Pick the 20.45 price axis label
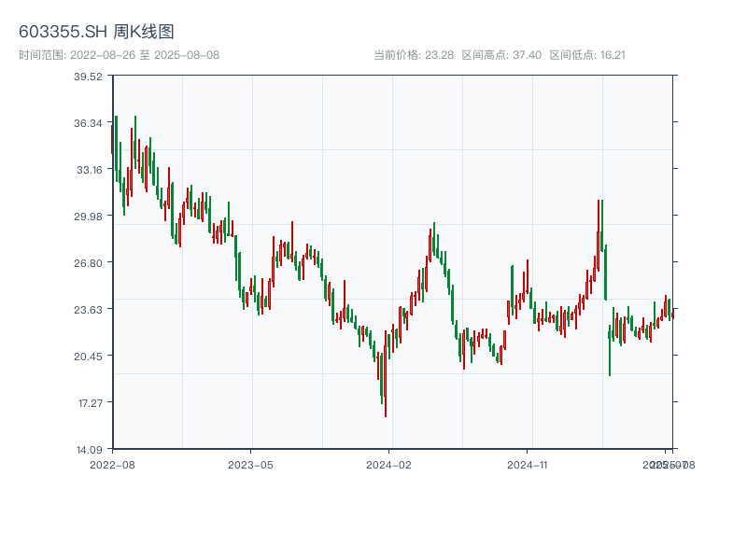 [x=89, y=357]
